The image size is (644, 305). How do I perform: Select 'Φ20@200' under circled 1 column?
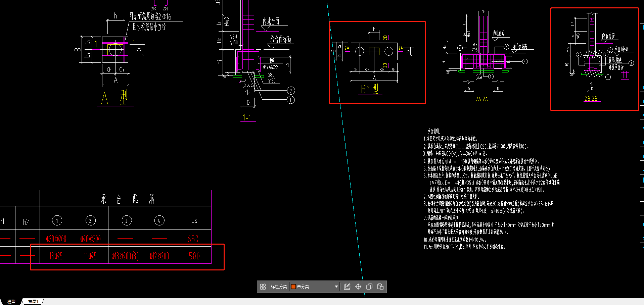coord(56,239)
